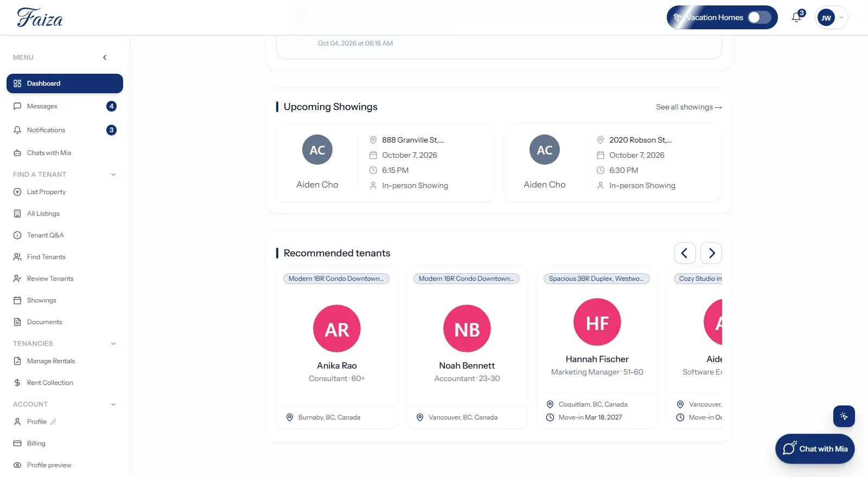The width and height of the screenshot is (868, 477).
Task: Open the JW user account dropdown
Action: tap(832, 17)
